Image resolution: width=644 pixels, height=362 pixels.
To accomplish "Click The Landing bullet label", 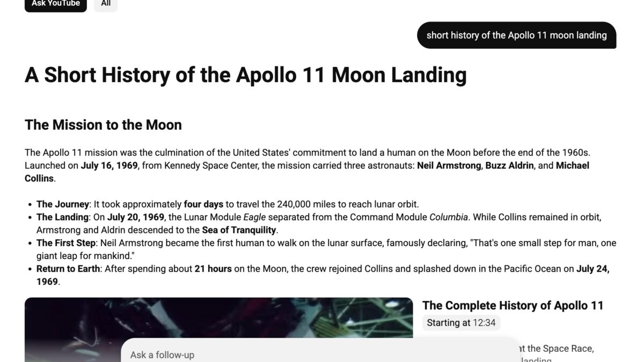I will pyautogui.click(x=62, y=217).
